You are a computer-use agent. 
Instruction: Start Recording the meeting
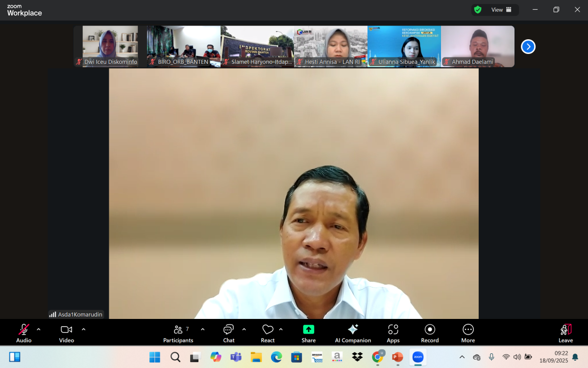430,333
